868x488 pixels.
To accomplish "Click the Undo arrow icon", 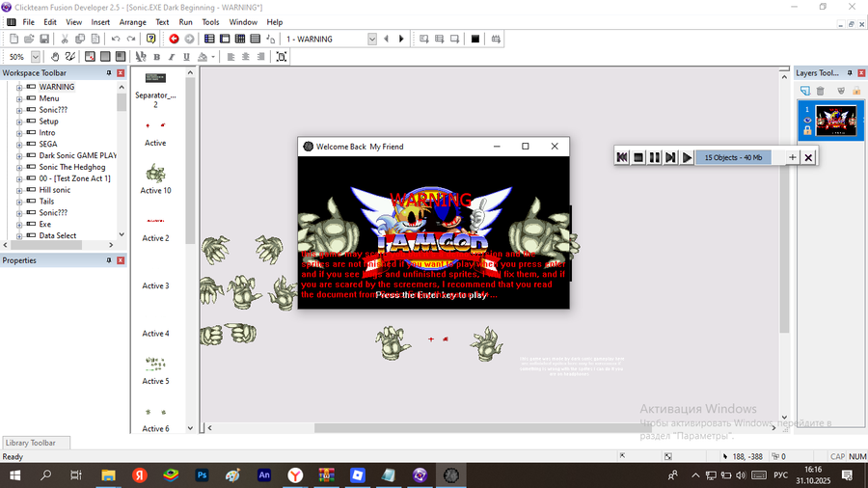I will [x=115, y=39].
